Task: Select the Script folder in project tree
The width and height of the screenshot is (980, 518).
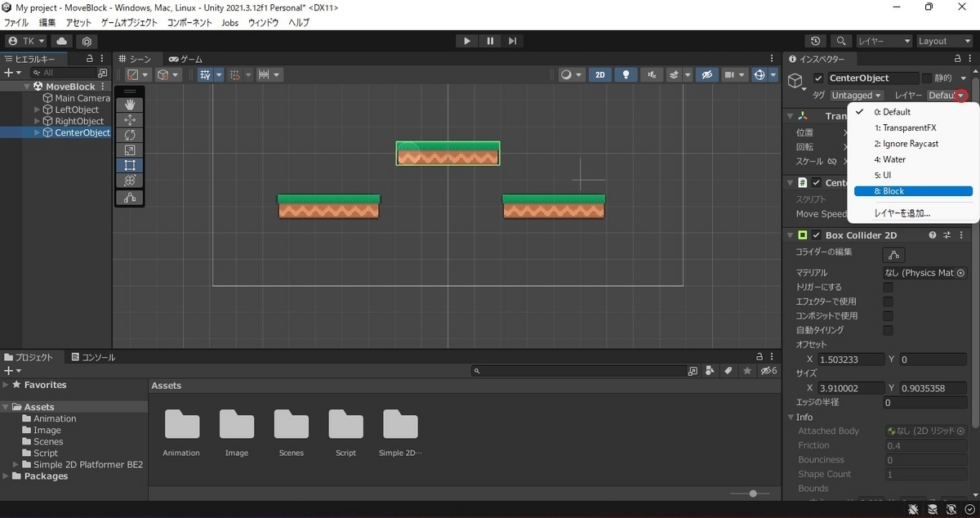Action: tap(46, 453)
